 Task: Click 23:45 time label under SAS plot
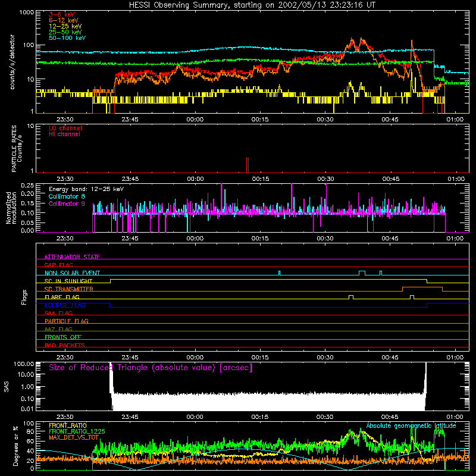tap(130, 417)
